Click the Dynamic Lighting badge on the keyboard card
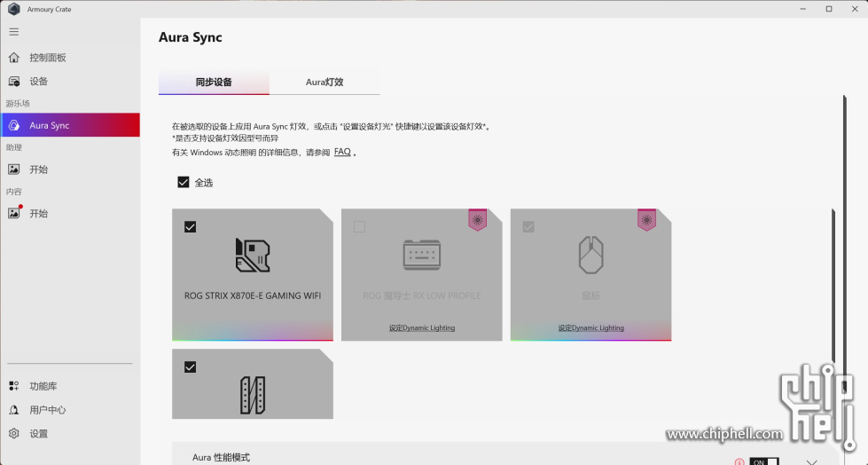This screenshot has height=465, width=868. point(478,220)
